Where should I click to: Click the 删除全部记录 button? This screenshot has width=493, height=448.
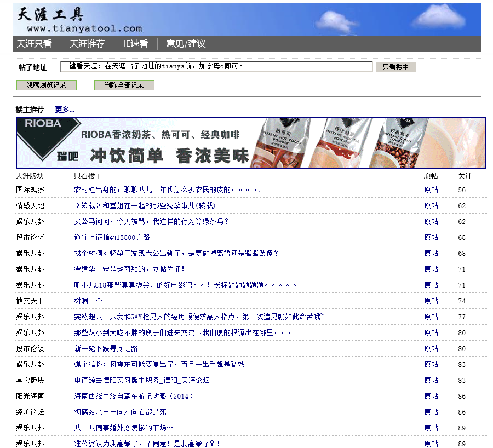coord(124,85)
